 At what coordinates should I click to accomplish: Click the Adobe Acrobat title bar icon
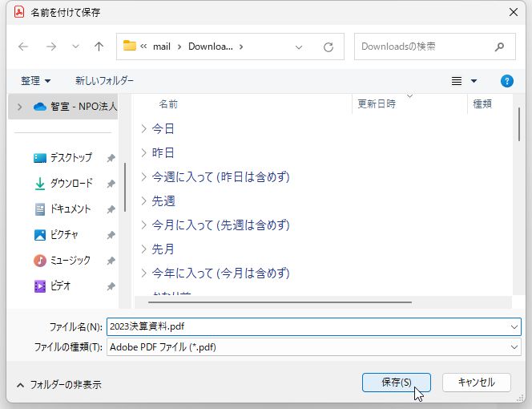point(19,12)
